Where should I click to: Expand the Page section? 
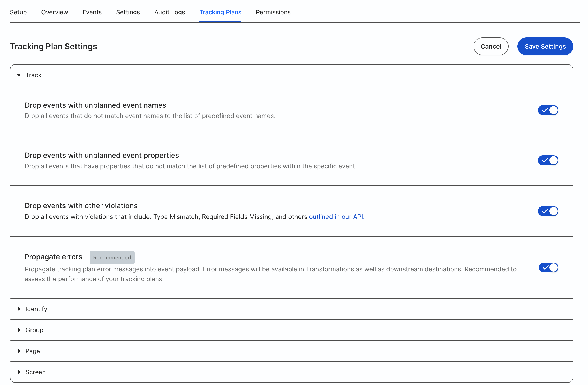pyautogui.click(x=19, y=351)
